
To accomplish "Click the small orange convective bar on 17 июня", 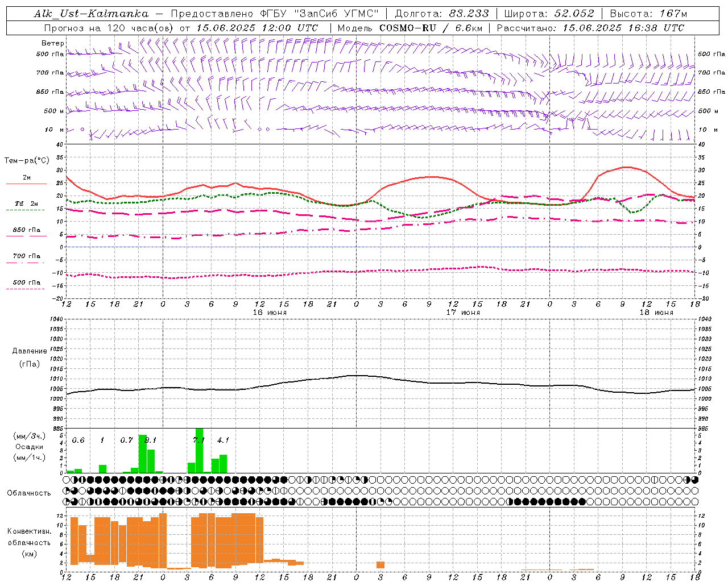I will pyautogui.click(x=380, y=565).
